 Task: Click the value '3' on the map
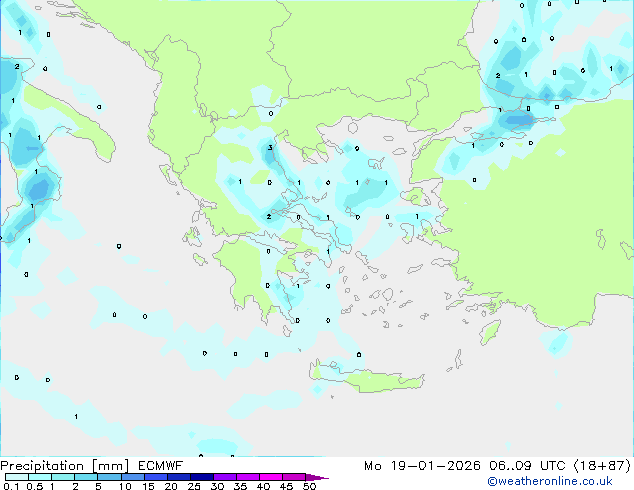tap(270, 148)
